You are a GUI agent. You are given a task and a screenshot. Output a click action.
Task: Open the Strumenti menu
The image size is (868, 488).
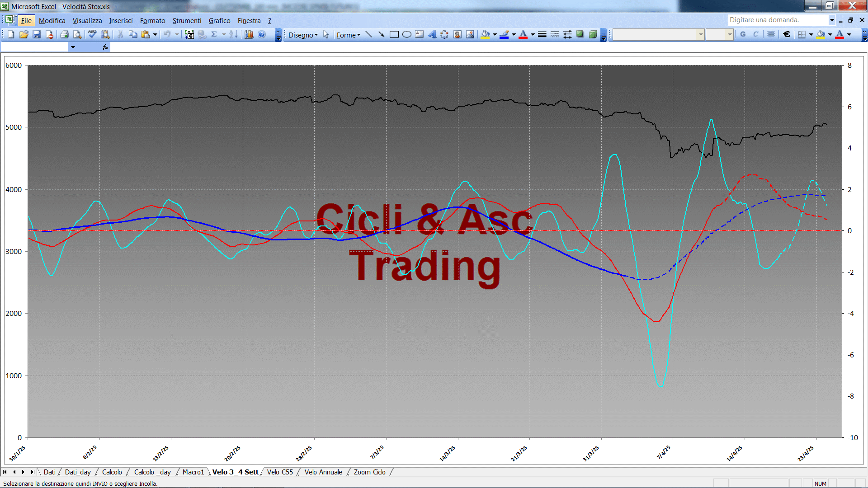[187, 20]
